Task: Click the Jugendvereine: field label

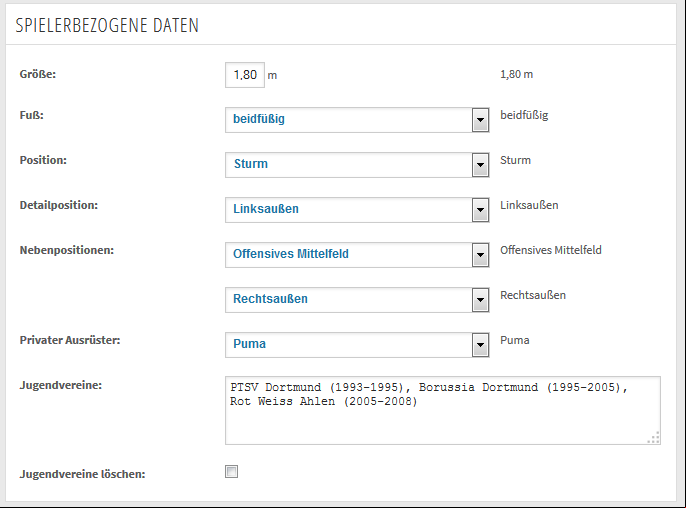Action: pyautogui.click(x=60, y=385)
